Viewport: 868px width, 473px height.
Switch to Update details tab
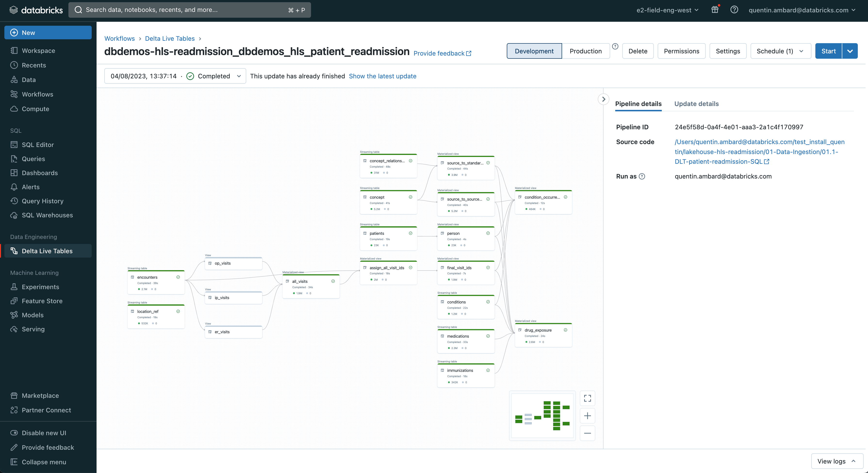point(696,104)
